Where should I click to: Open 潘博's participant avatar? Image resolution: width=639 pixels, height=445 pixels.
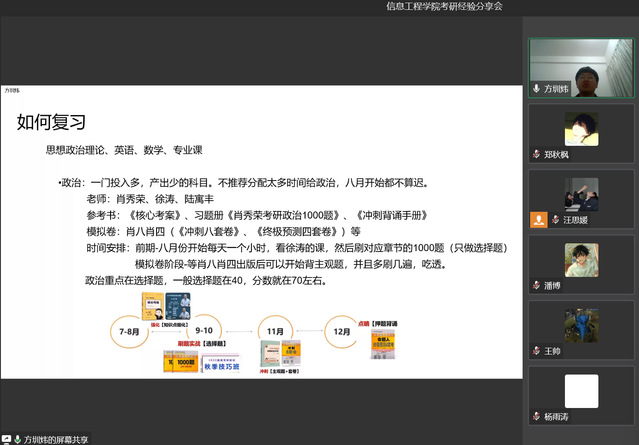581,260
